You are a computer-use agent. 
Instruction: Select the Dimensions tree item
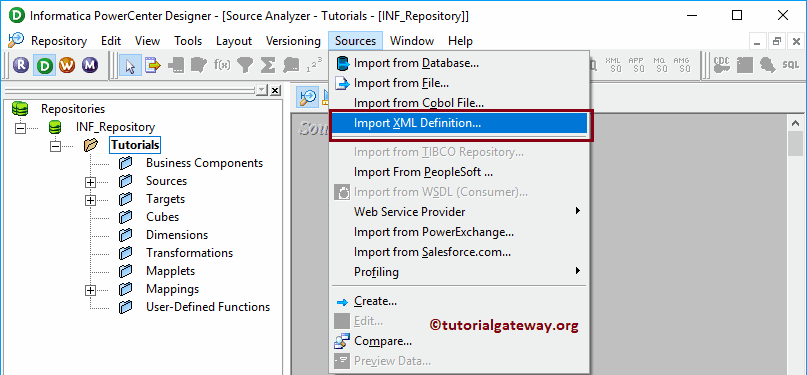177,235
